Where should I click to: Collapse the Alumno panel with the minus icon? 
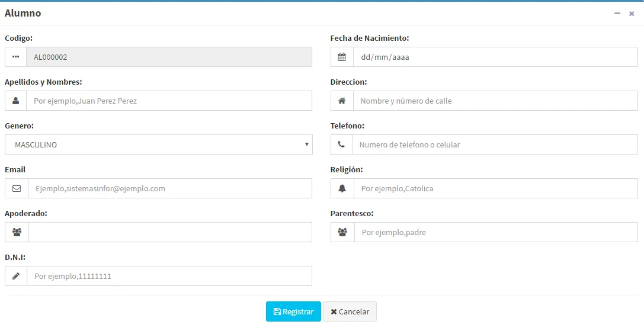(617, 14)
